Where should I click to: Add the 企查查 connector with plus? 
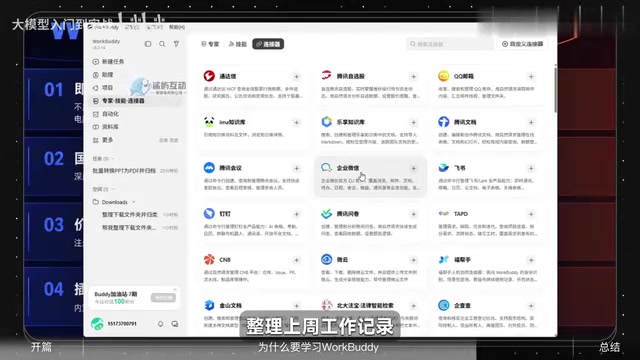point(531,306)
